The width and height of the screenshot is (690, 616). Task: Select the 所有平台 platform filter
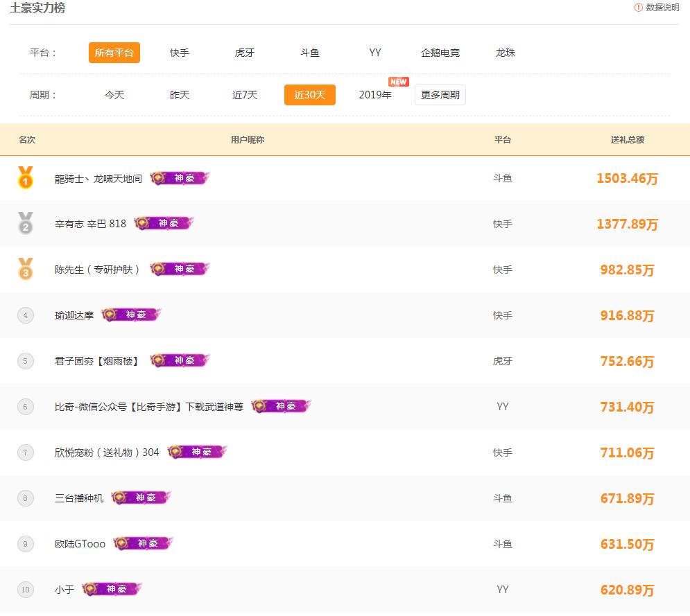[x=114, y=53]
